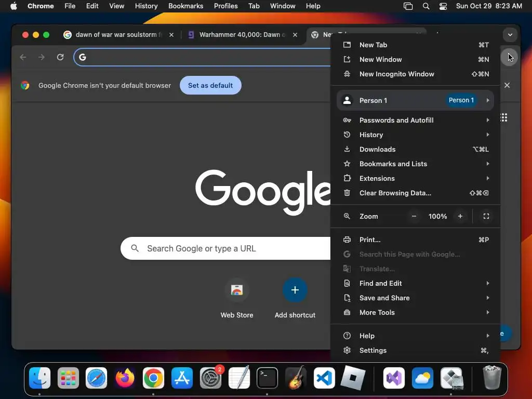Click the Search Google or type URL box
Viewport: 532px width, 399px height.
pos(225,248)
